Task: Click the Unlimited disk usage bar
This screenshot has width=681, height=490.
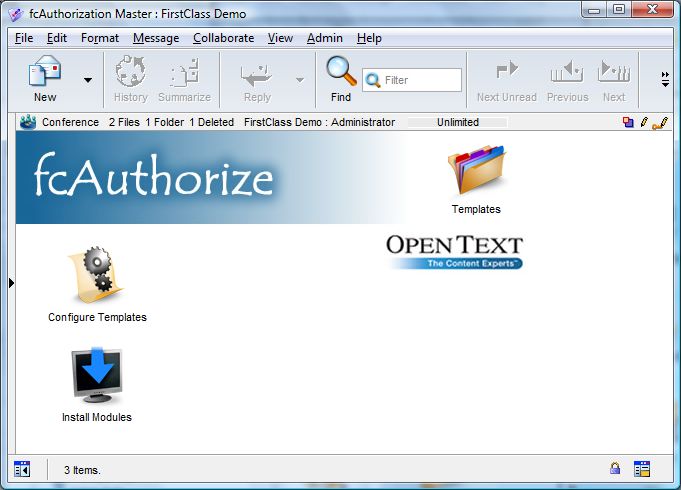Action: [x=457, y=122]
